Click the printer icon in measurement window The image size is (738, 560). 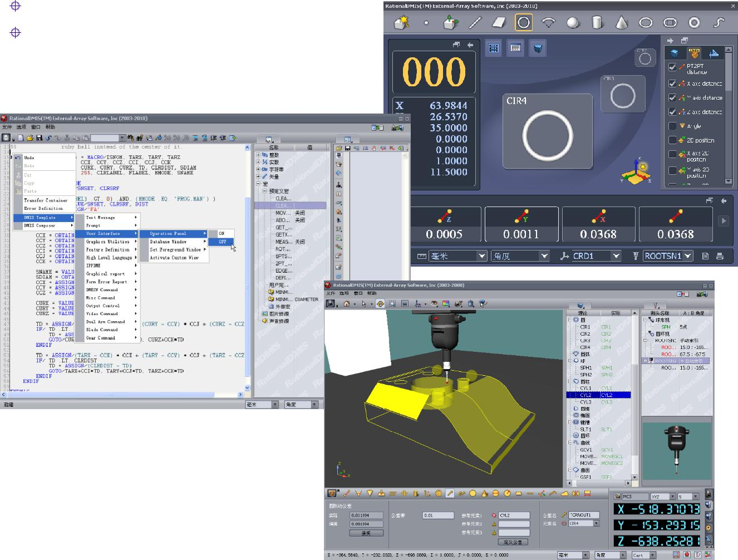(x=720, y=256)
